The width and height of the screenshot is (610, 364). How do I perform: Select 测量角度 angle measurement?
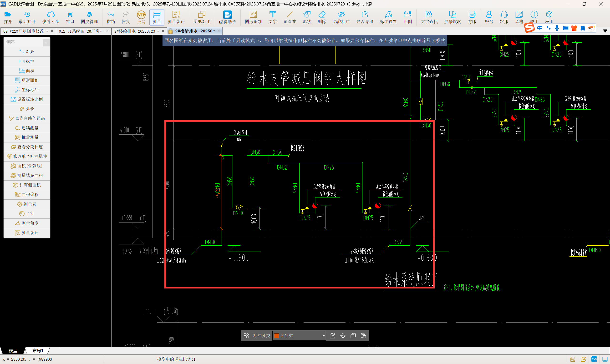tap(27, 223)
